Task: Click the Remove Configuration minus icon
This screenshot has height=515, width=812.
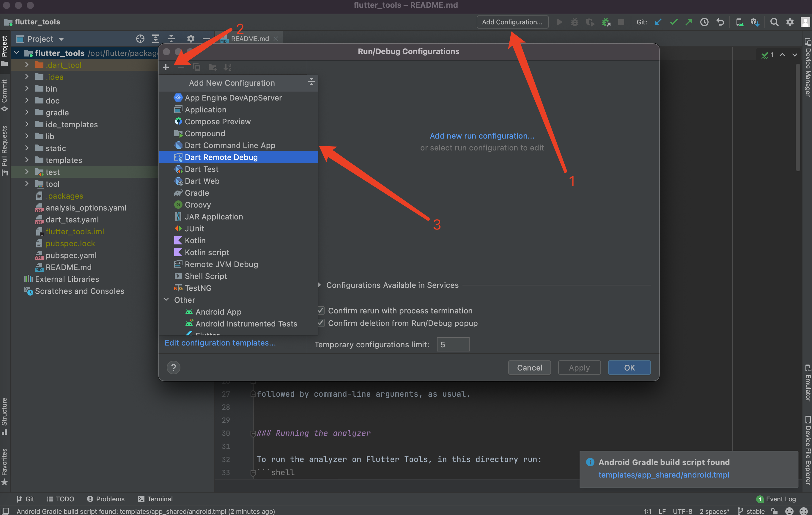Action: (x=181, y=67)
